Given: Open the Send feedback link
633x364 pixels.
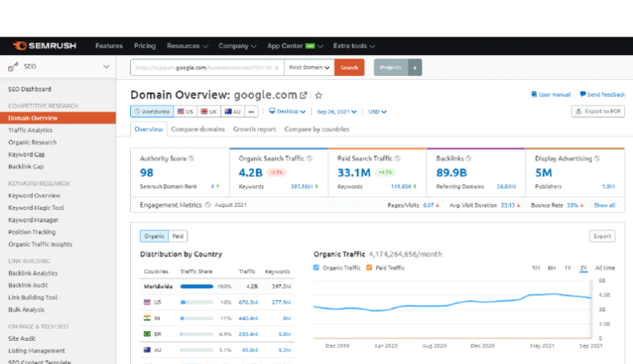Looking at the screenshot, I should point(603,94).
